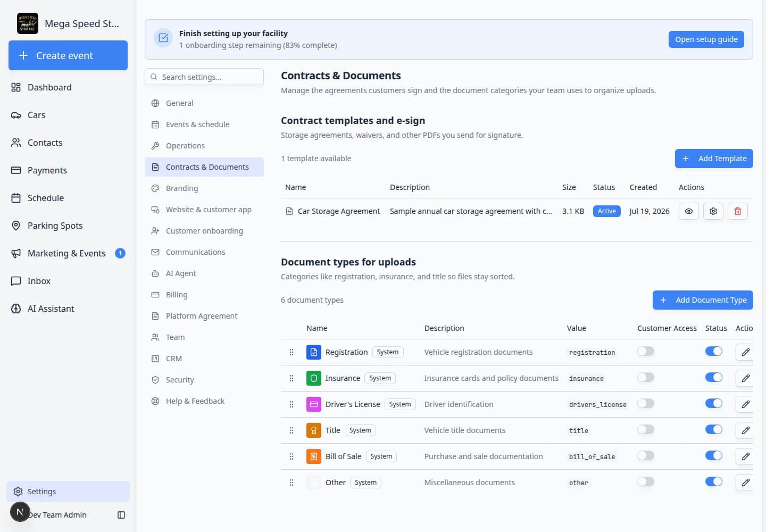Grab the Title row drag handle
The image size is (766, 532).
pos(292,430)
